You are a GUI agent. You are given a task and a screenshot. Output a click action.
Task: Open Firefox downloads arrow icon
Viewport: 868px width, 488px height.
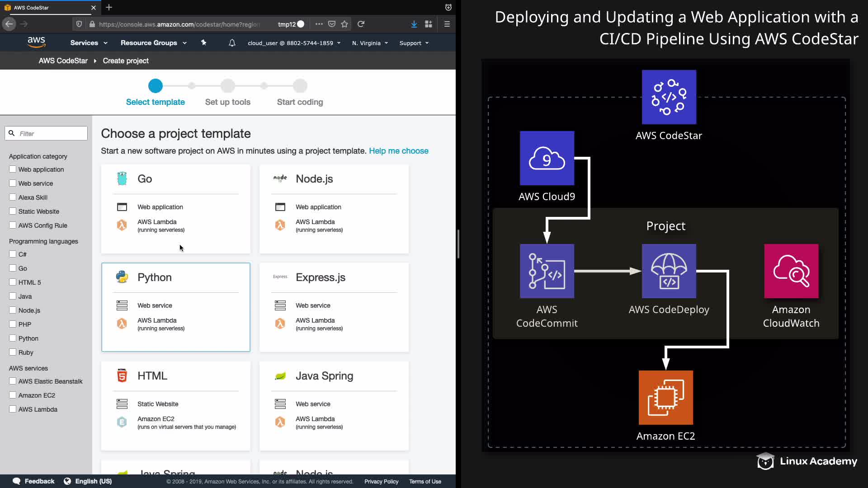(x=414, y=24)
